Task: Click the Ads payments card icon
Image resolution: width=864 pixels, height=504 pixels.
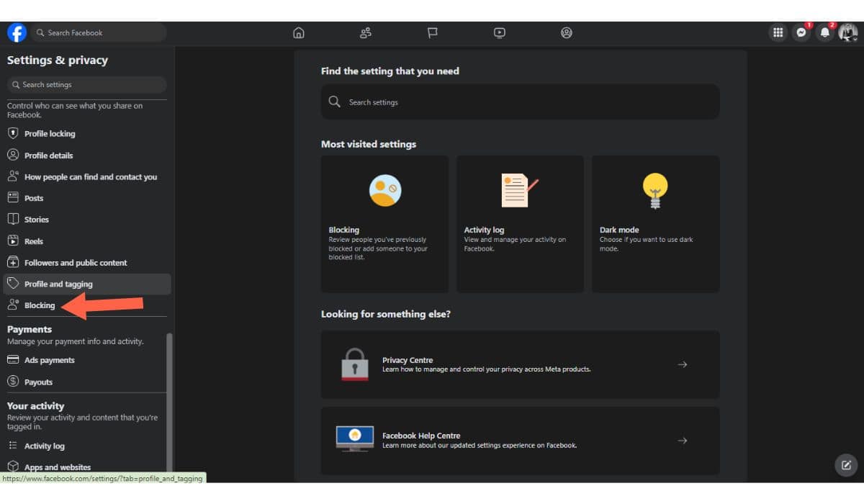Action: click(12, 360)
